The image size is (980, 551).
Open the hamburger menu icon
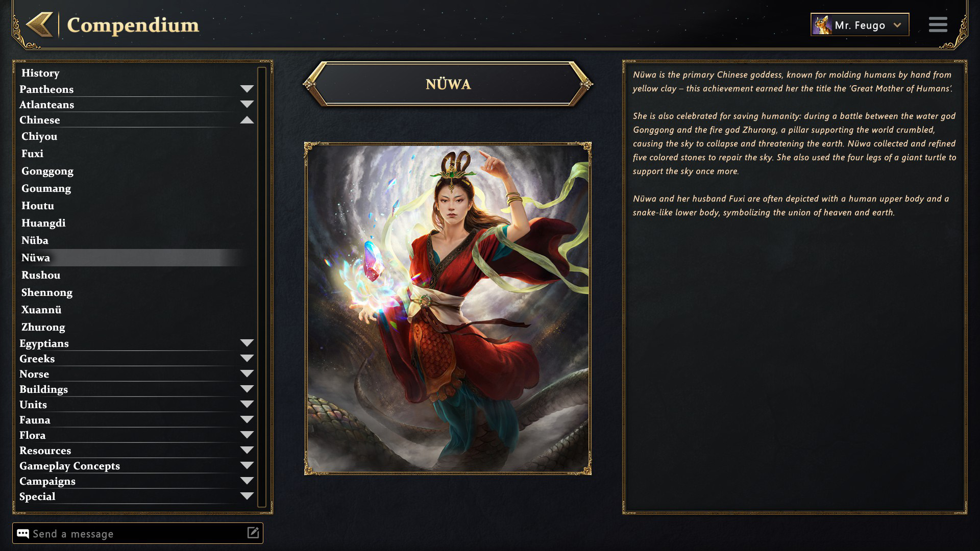[x=938, y=24]
